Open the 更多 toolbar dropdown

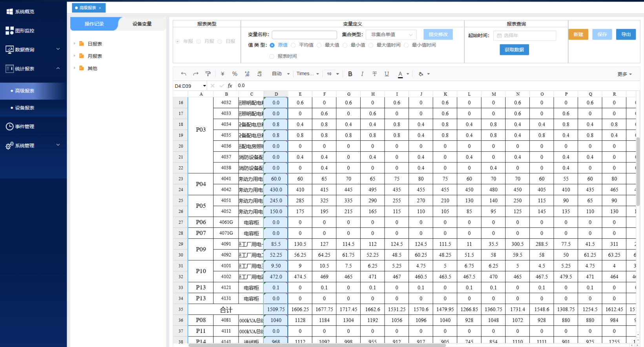click(x=624, y=74)
